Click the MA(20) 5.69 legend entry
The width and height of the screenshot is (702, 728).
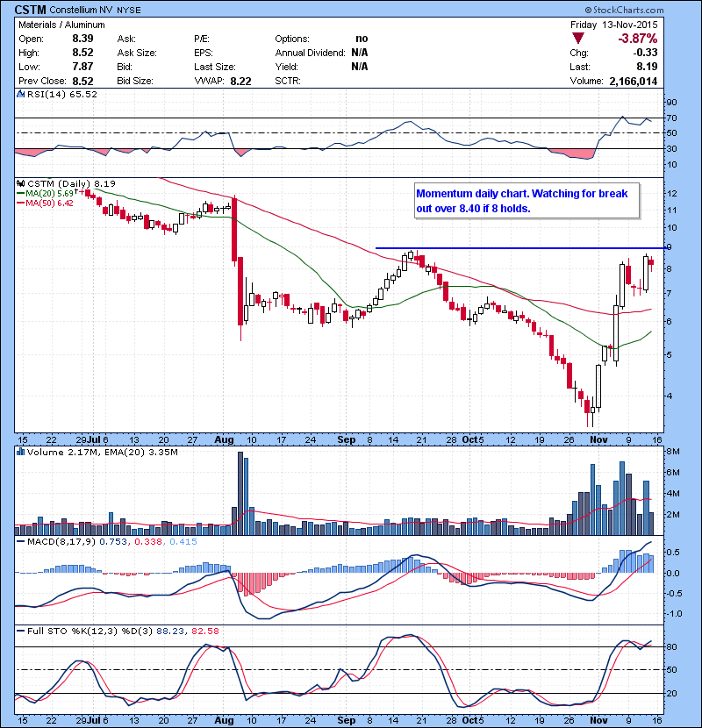46,194
